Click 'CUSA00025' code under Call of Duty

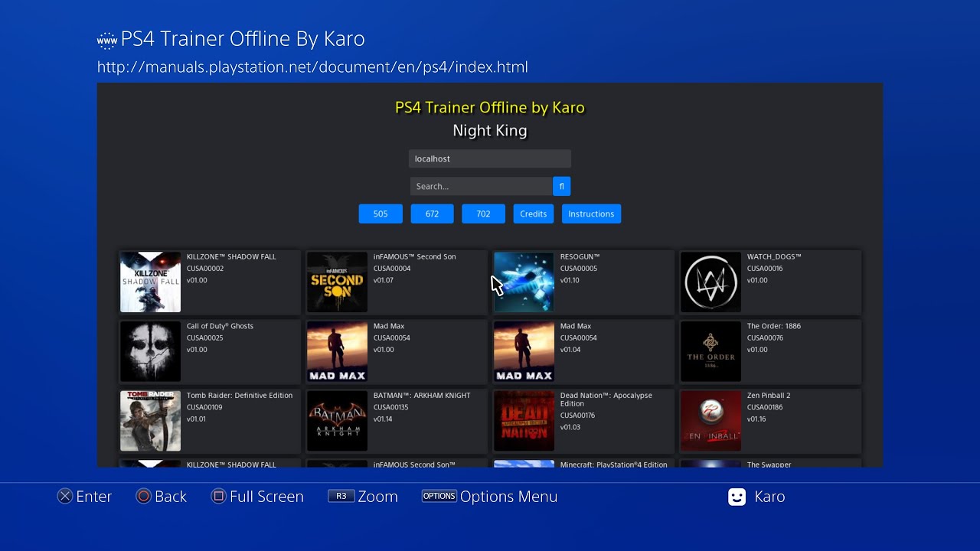coord(205,338)
